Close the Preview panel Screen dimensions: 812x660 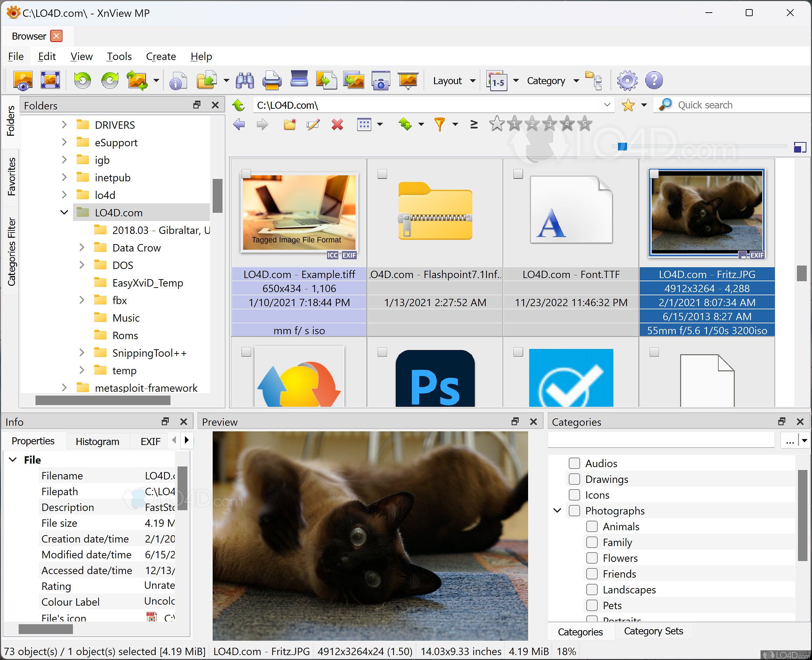coord(534,422)
